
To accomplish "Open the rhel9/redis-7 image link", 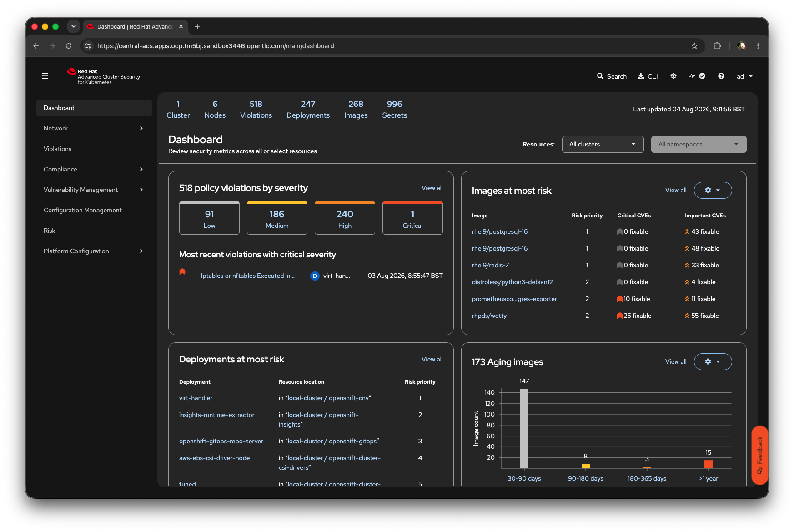I will 491,265.
